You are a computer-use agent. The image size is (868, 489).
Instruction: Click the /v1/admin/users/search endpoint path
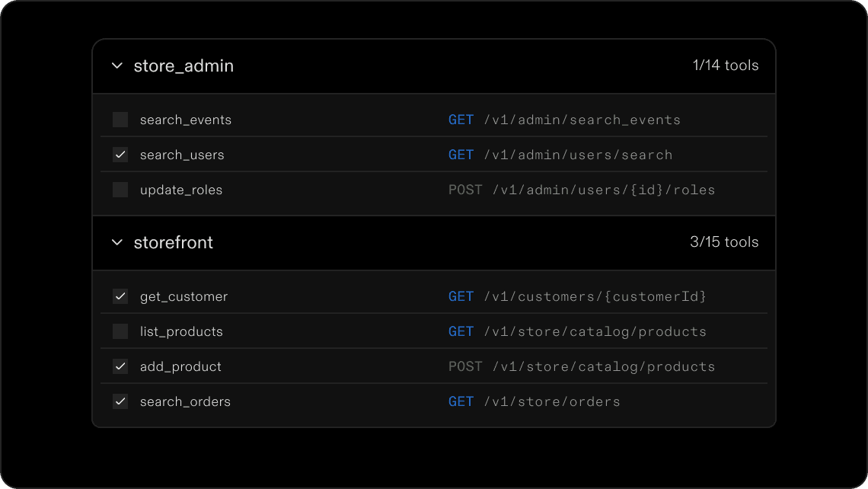tap(578, 155)
